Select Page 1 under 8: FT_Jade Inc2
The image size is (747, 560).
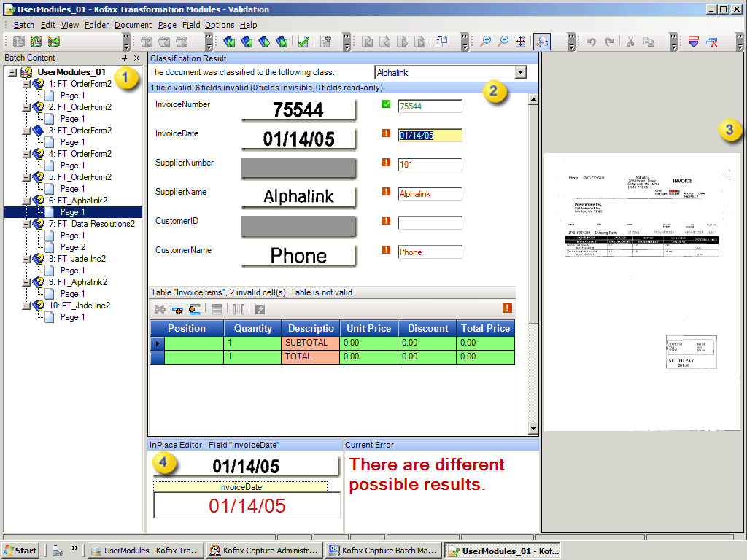[x=73, y=271]
